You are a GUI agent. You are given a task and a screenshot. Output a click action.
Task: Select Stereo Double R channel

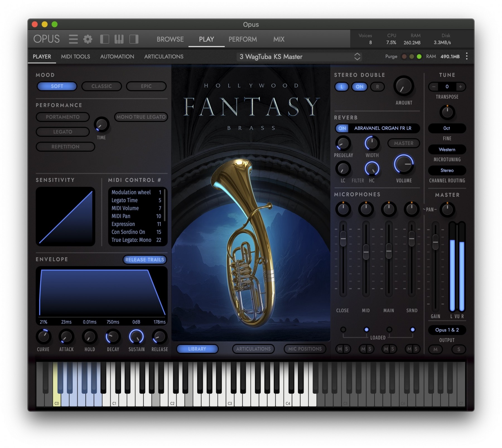pyautogui.click(x=377, y=87)
